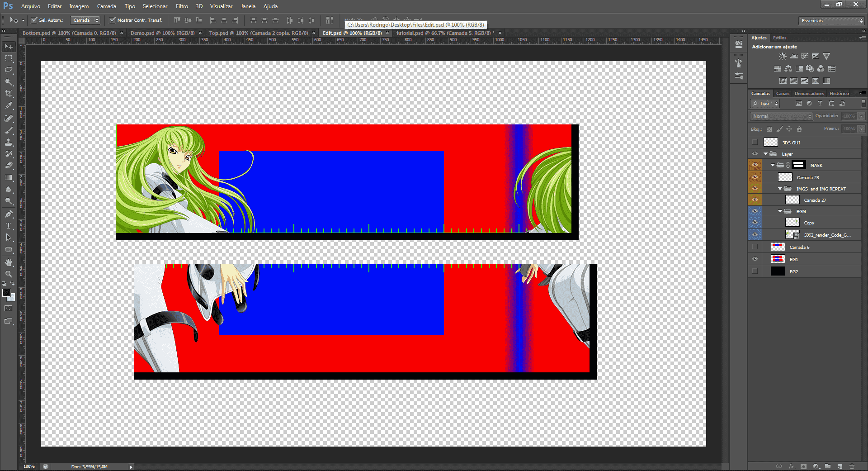Open the status bar info arrow menu
The width and height of the screenshot is (868, 471).
pyautogui.click(x=131, y=466)
